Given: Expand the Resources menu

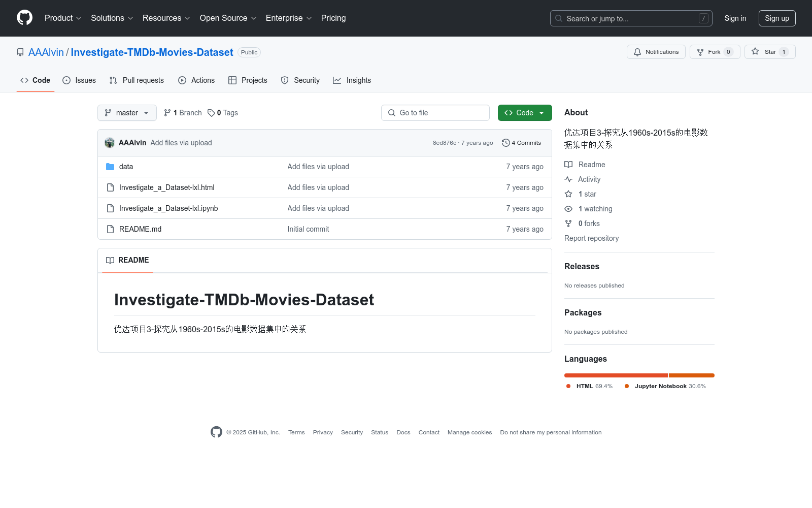Looking at the screenshot, I should point(166,18).
